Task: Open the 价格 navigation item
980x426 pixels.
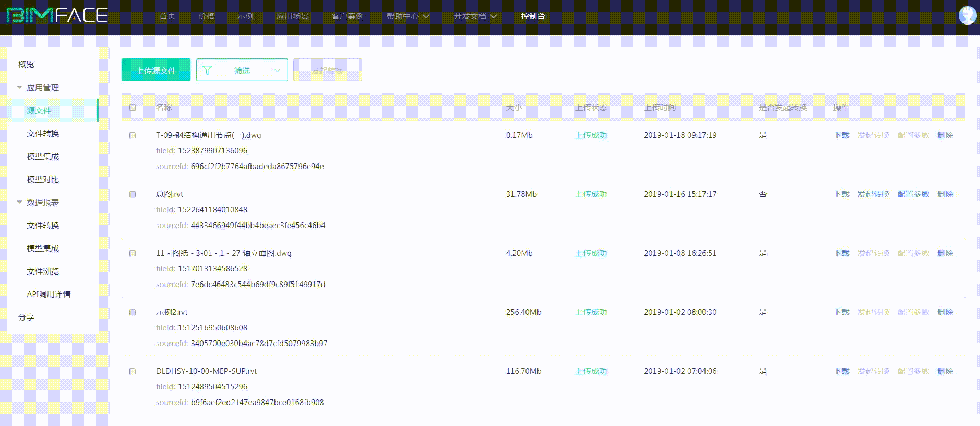Action: coord(206,16)
